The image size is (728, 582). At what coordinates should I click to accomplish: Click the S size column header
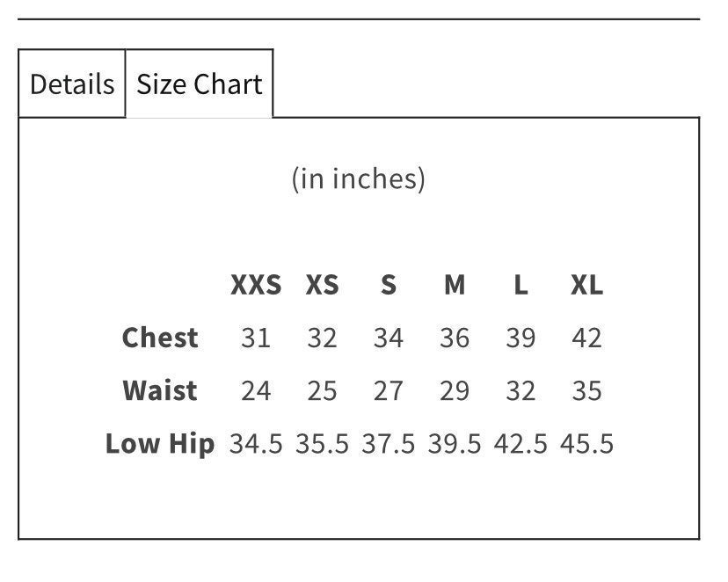click(389, 285)
